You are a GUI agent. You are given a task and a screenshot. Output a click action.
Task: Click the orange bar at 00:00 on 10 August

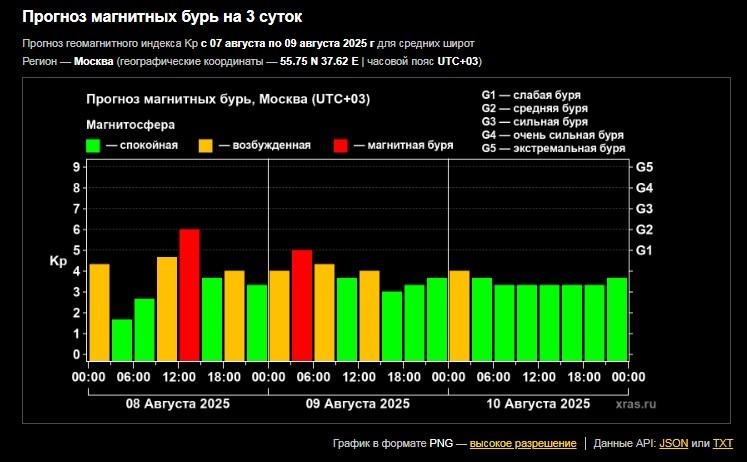[x=460, y=316]
